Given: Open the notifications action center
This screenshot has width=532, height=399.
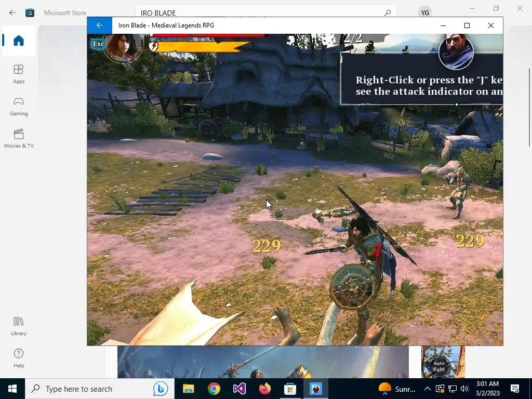Looking at the screenshot, I should (515, 389).
